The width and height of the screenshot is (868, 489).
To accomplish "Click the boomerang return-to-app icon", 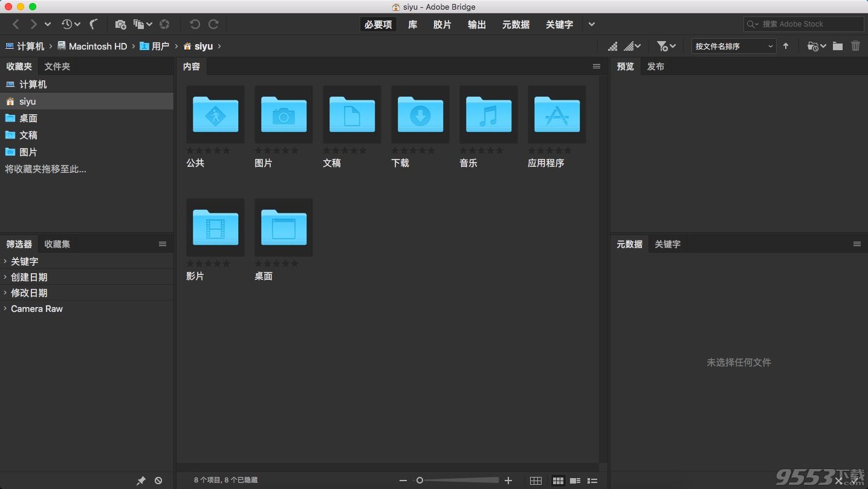I will [x=94, y=24].
